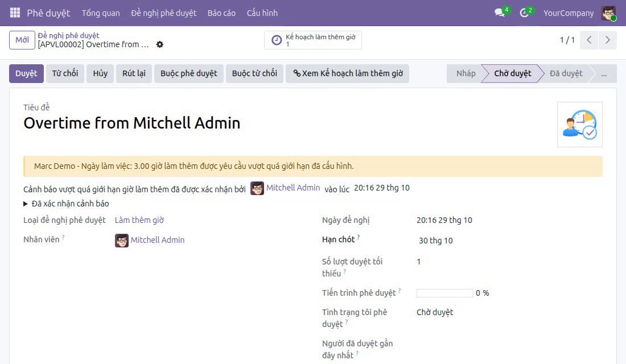Viewport: 626px width, 364px height.
Task: Click the gear actions icon beside record name
Action: [160, 44]
